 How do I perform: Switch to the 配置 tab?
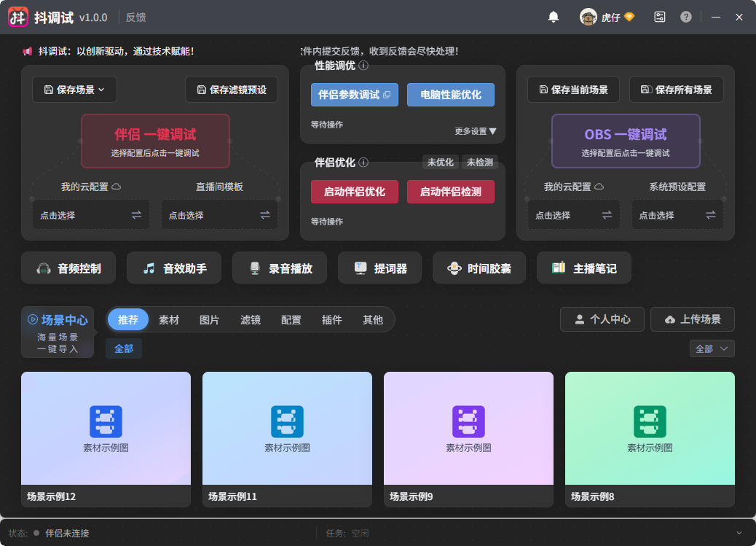pyautogui.click(x=291, y=319)
